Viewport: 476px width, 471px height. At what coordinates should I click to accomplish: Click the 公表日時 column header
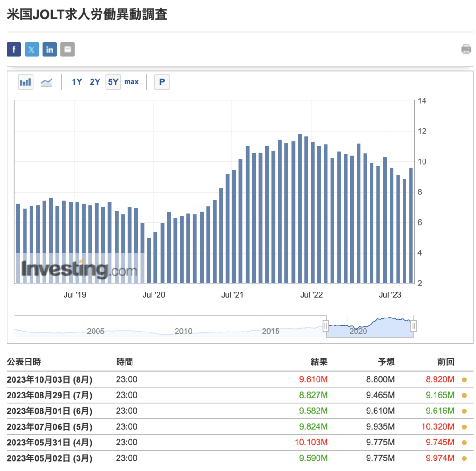(24, 362)
